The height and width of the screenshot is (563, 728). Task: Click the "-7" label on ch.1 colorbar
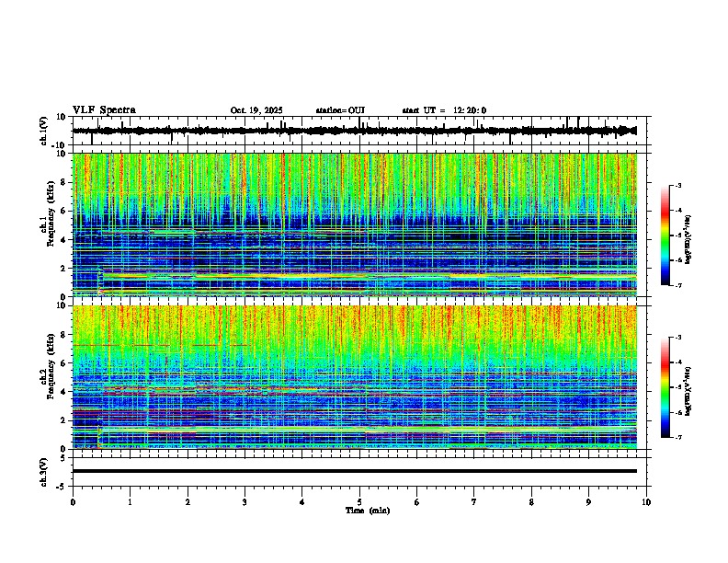[x=677, y=285]
